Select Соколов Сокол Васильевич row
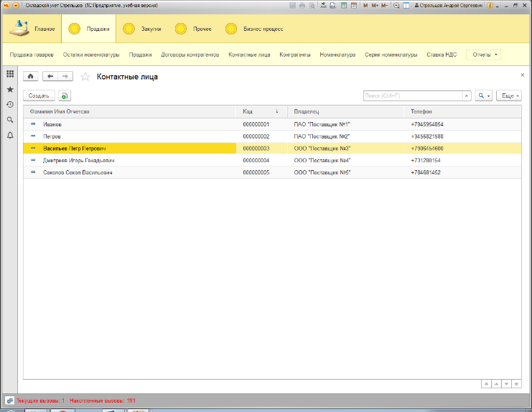This screenshot has height=412, width=532. (x=272, y=172)
